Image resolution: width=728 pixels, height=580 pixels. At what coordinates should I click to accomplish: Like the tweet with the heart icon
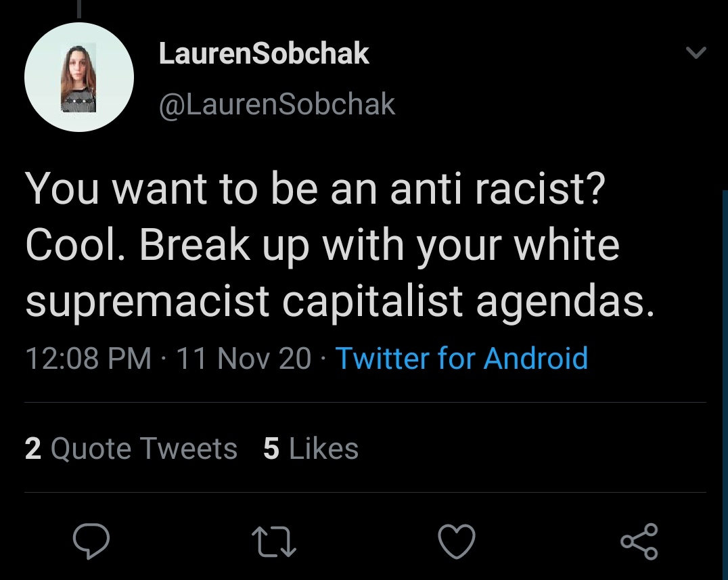pos(457,542)
